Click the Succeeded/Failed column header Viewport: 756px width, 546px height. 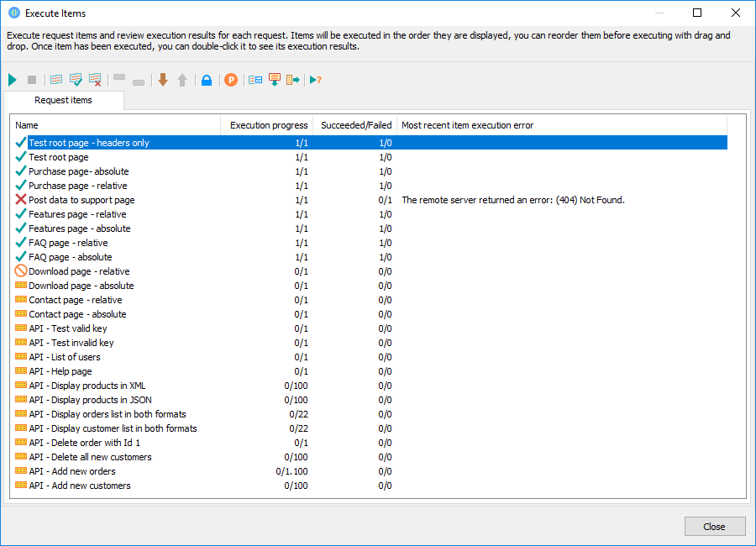tap(355, 124)
